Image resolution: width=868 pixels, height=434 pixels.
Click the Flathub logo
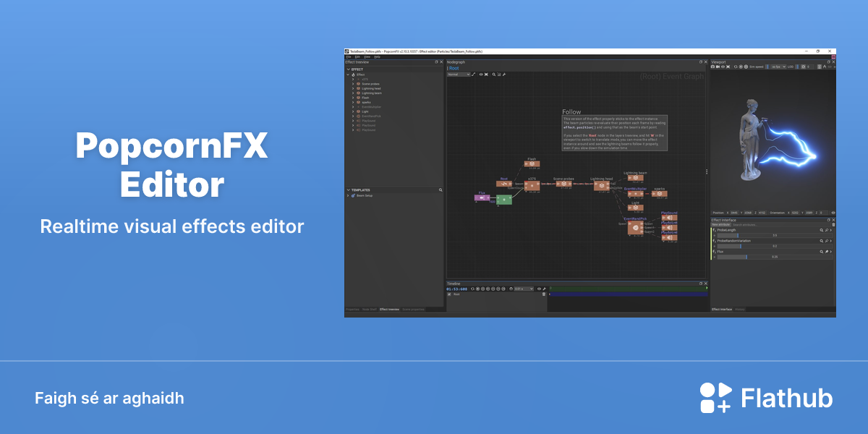coord(766,398)
